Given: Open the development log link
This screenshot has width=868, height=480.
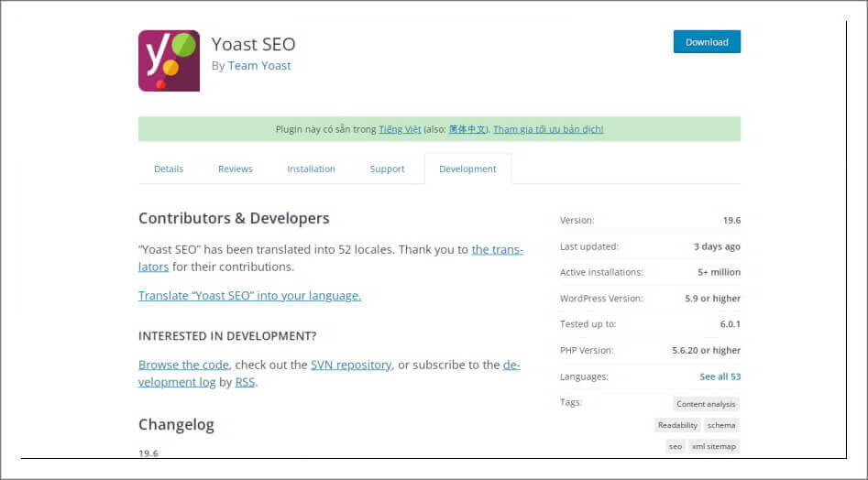Looking at the screenshot, I should (329, 374).
